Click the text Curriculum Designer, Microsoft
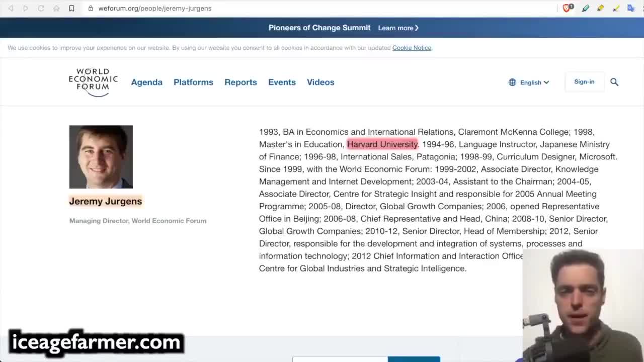Screen dimensions: 644x362 coord(556,157)
